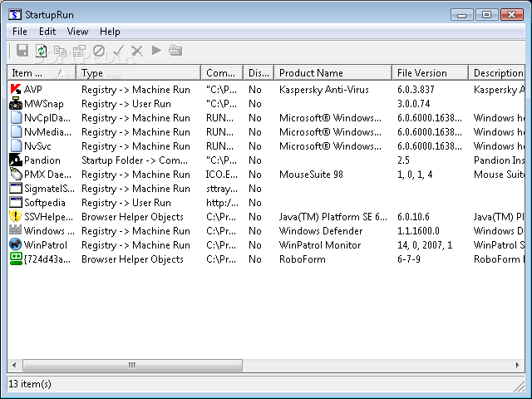Click the 'http:/...' command cell
The width and height of the screenshot is (532, 399).
222,203
